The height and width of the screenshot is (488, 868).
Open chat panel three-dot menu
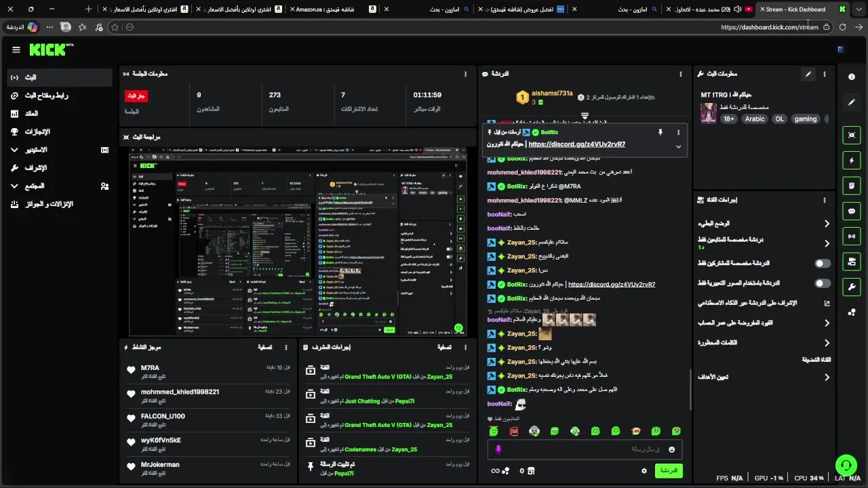681,74
